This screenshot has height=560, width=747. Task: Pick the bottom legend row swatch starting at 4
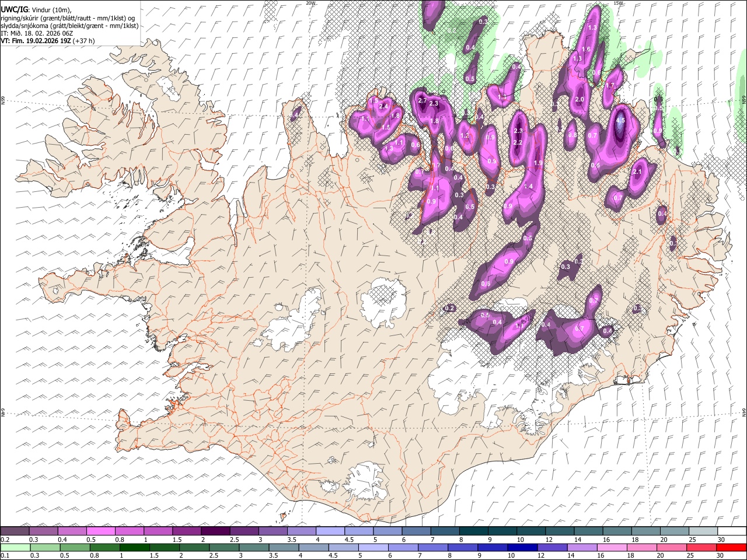pyautogui.click(x=314, y=548)
